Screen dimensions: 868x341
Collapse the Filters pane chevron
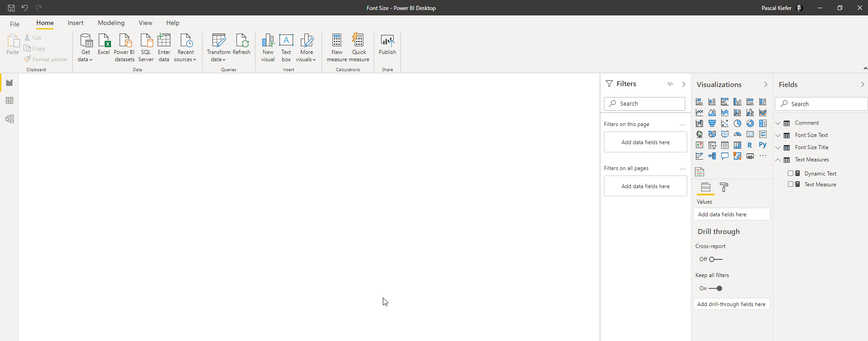(x=684, y=84)
